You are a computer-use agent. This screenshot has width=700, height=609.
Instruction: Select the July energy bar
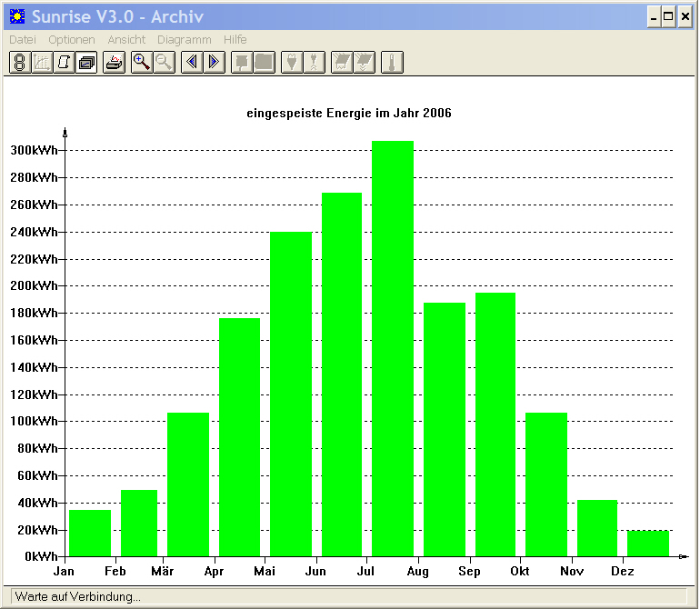[393, 349]
